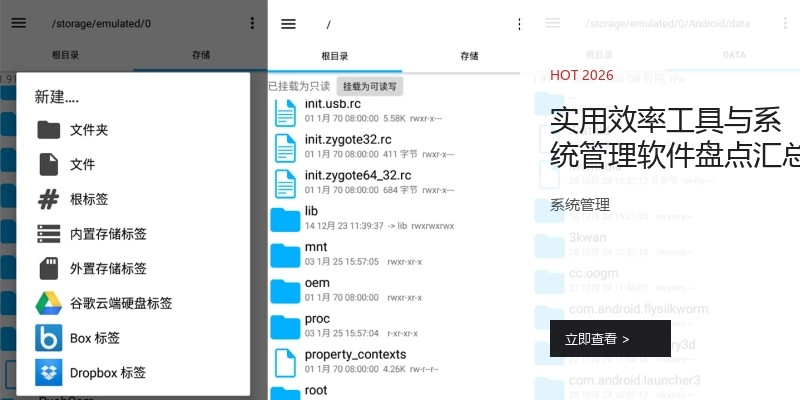This screenshot has height=400, width=800.
Task: Choose 文件 in the new-item dialog
Action: coord(133,164)
